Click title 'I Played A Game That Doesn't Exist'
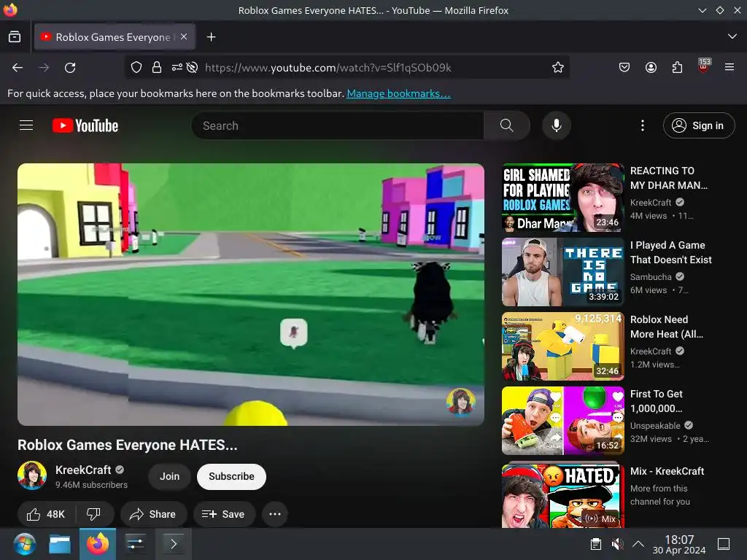 [671, 252]
